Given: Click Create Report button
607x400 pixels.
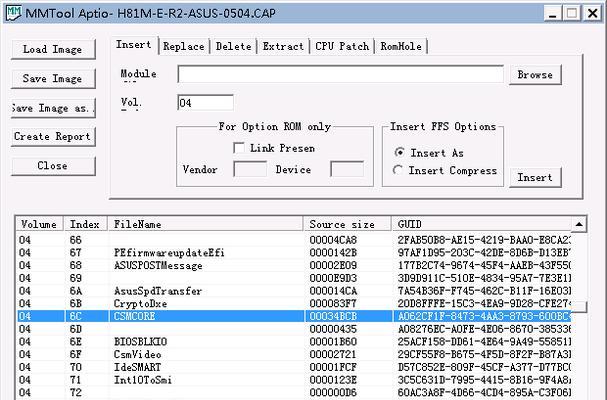Looking at the screenshot, I should pos(53,137).
